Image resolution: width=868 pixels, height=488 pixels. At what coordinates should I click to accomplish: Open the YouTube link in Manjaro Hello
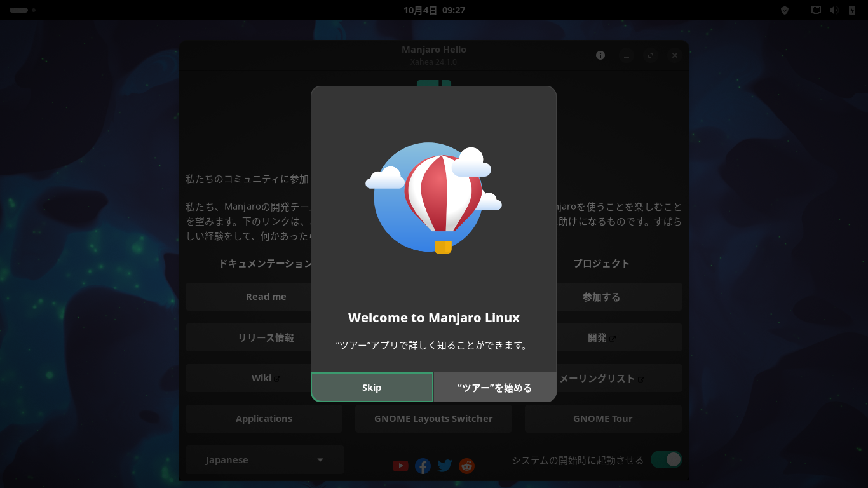(x=400, y=466)
